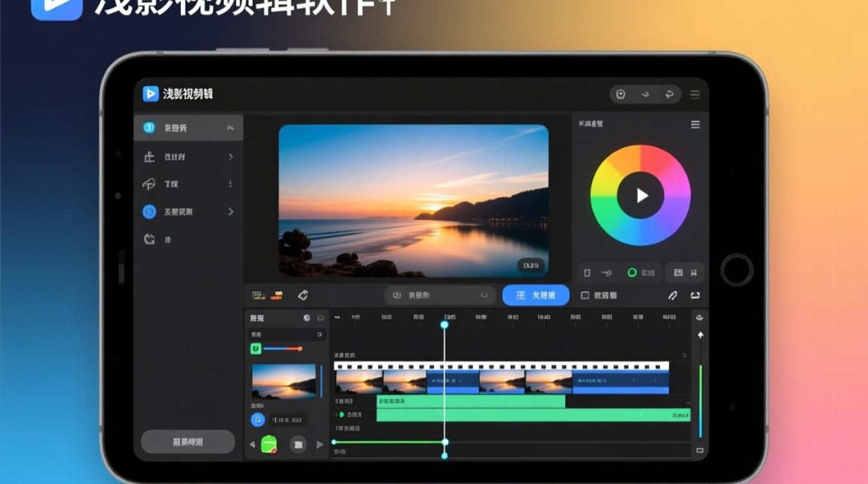Click the loop icon at the toolbar's right end
The image size is (868, 484).
coord(695,296)
